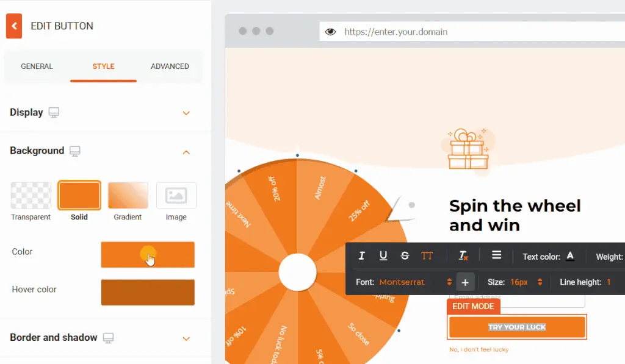The image size is (625, 364).
Task: Choose the Image background option
Action: (x=176, y=196)
